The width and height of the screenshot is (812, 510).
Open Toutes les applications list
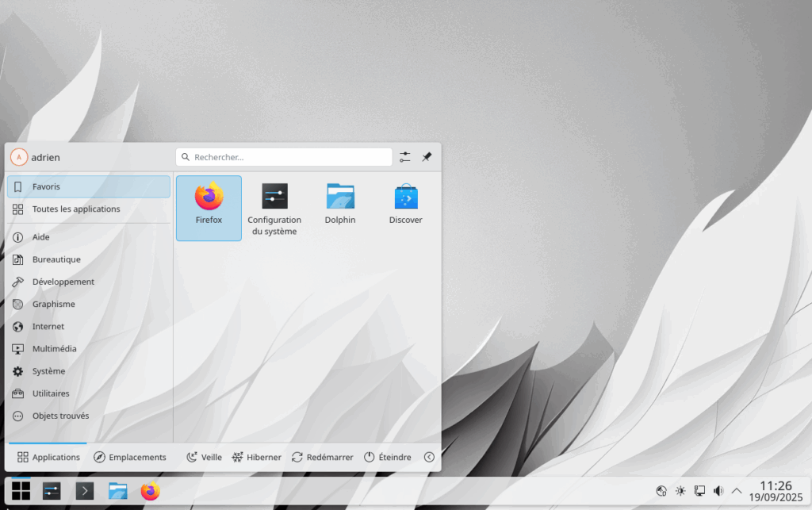tap(76, 209)
